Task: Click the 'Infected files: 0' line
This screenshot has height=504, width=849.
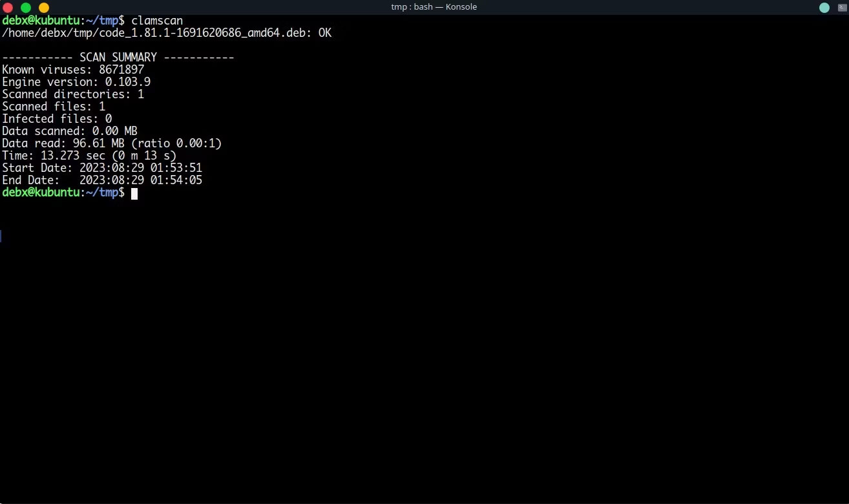Action: 57,119
